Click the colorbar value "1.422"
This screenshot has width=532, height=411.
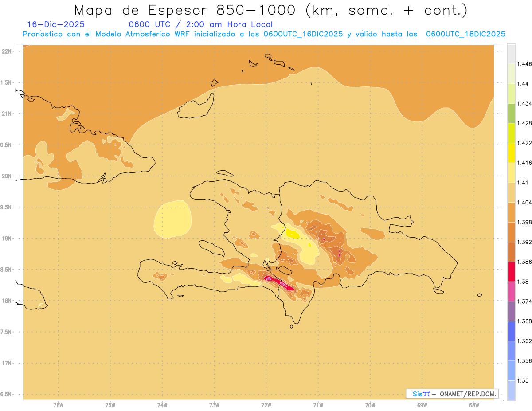pyautogui.click(x=524, y=143)
